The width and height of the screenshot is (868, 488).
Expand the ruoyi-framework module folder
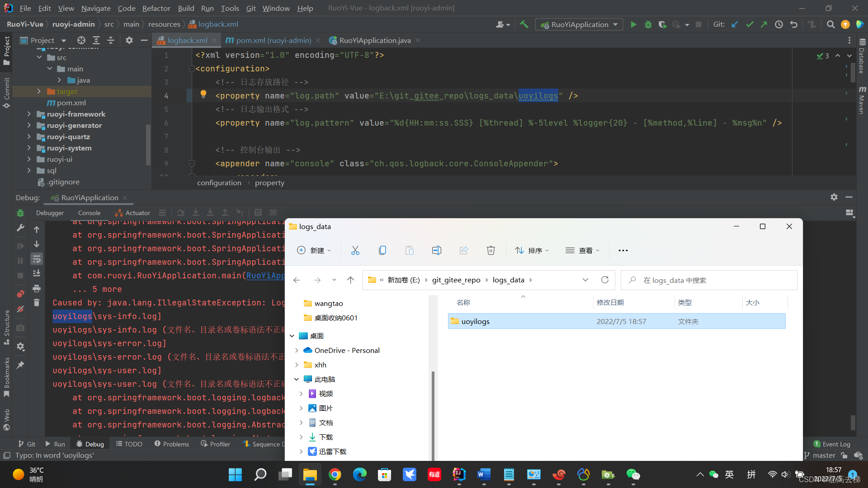[x=29, y=114]
